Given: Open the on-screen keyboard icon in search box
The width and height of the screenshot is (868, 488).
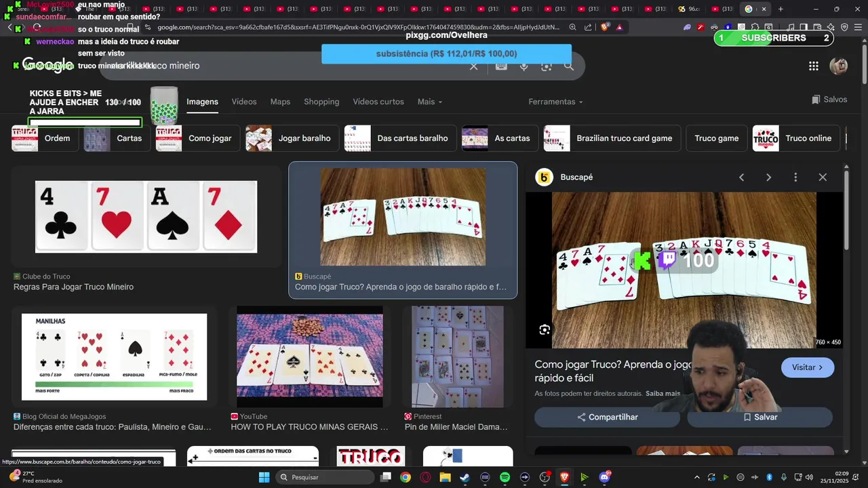Looking at the screenshot, I should tap(501, 66).
